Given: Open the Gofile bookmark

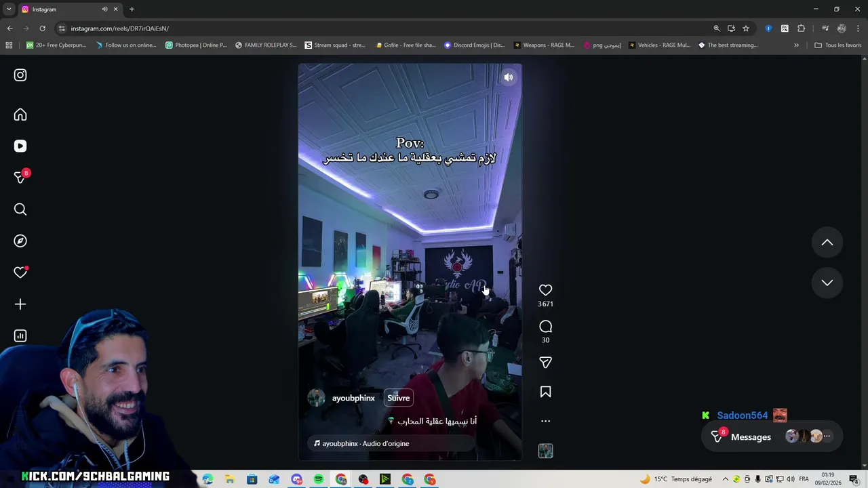Looking at the screenshot, I should pyautogui.click(x=405, y=45).
